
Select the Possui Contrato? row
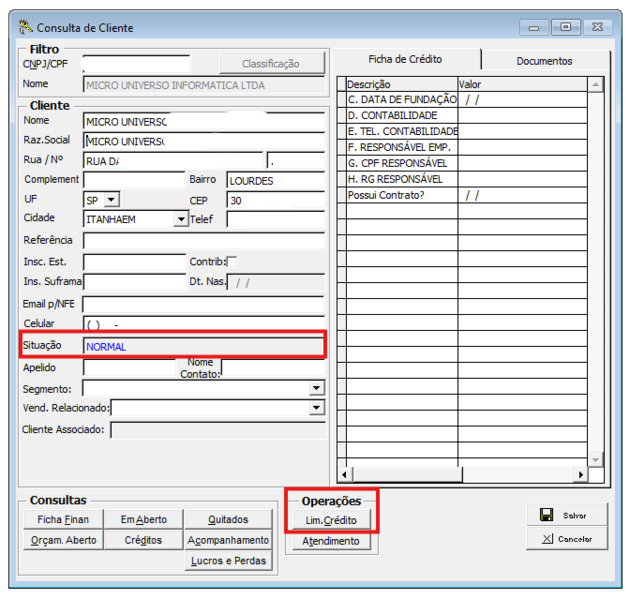(x=462, y=195)
